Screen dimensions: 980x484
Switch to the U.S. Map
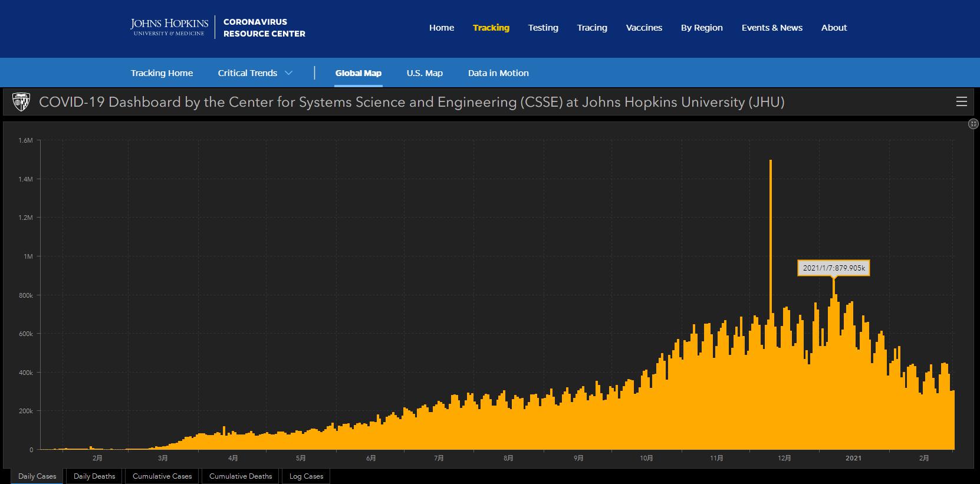pos(425,73)
